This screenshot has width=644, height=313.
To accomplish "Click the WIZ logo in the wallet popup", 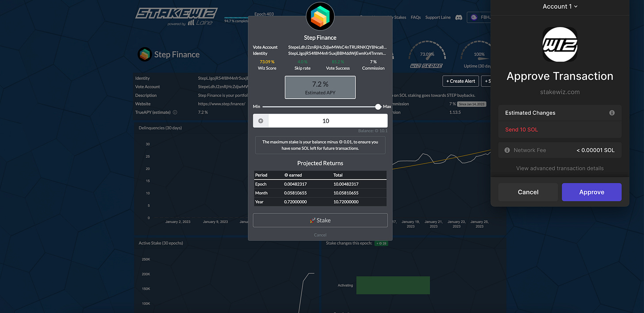I will point(560,44).
